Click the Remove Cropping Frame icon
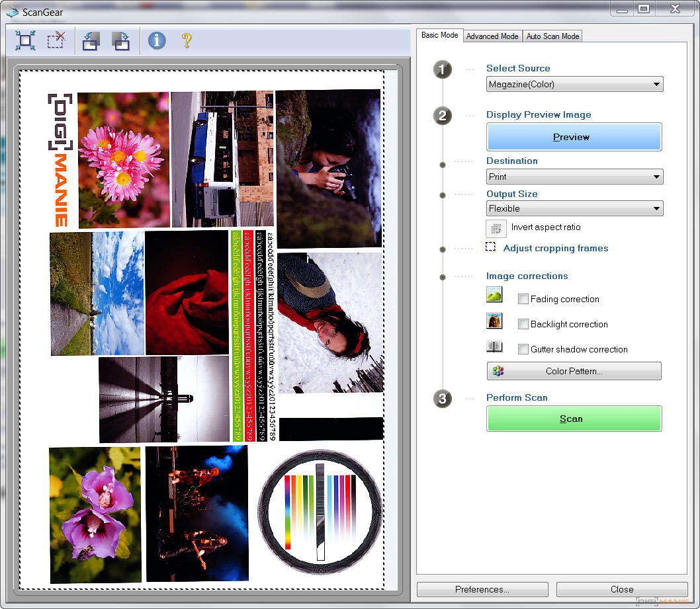The image size is (700, 609). pos(56,41)
